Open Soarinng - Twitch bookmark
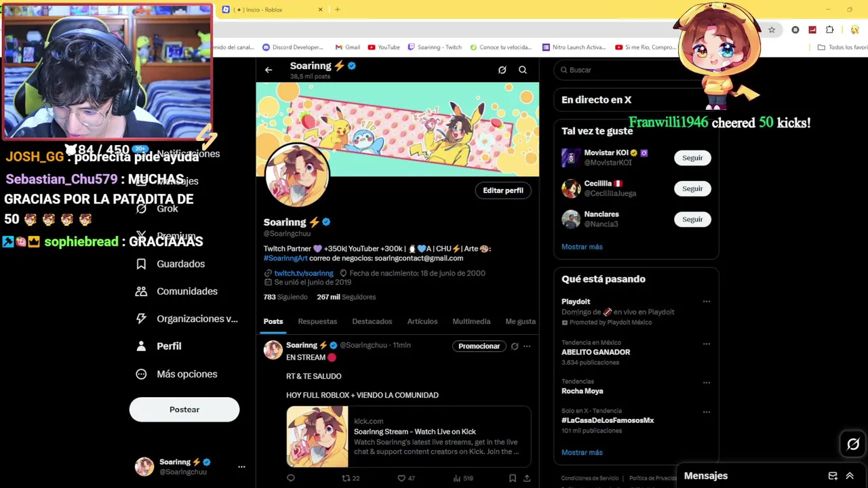868x488 pixels. [x=435, y=47]
